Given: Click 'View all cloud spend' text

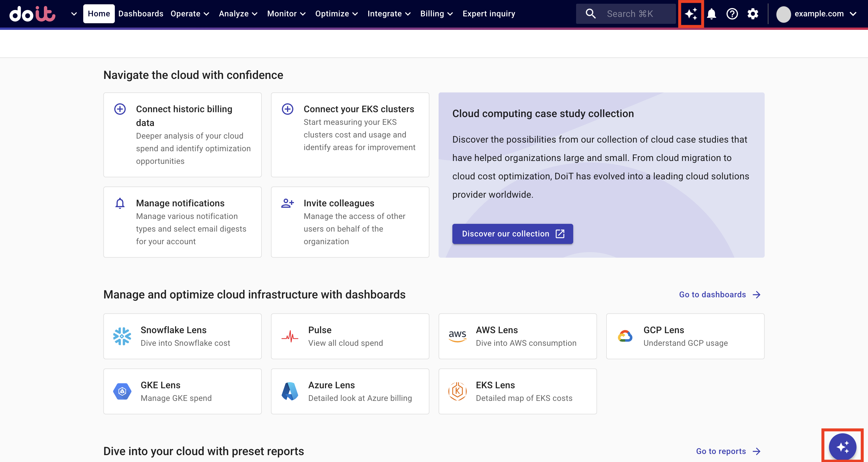Looking at the screenshot, I should 345,343.
